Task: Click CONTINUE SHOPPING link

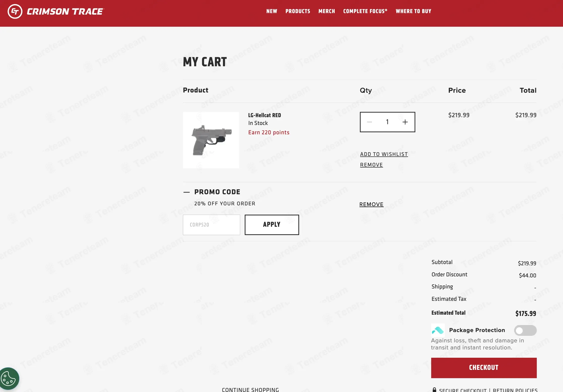Action: pos(250,389)
